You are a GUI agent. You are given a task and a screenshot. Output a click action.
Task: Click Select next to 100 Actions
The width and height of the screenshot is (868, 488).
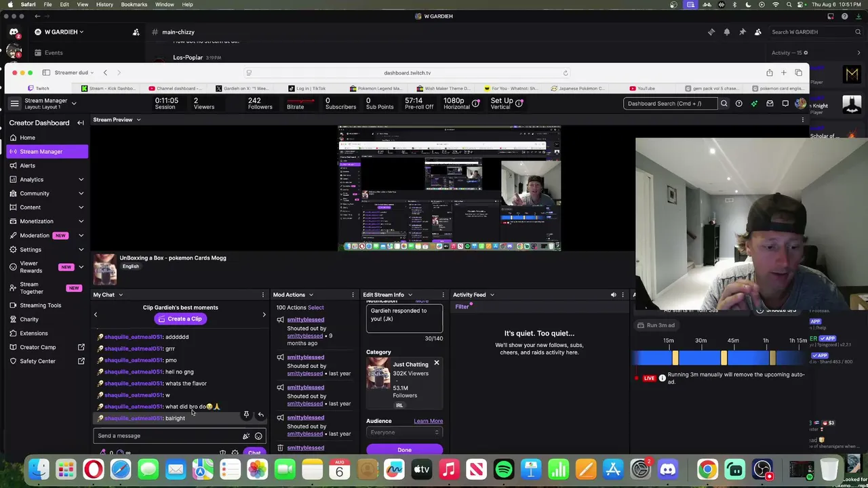coord(316,308)
